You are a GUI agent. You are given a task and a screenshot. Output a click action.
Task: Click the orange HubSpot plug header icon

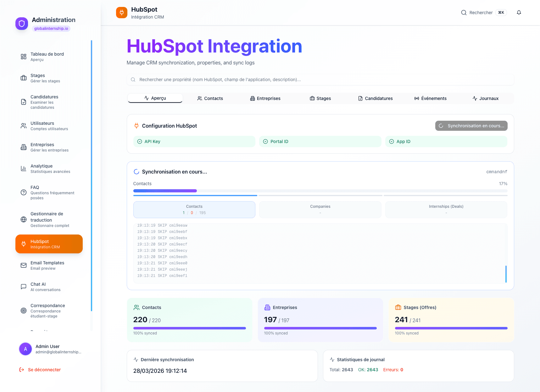coord(122,13)
